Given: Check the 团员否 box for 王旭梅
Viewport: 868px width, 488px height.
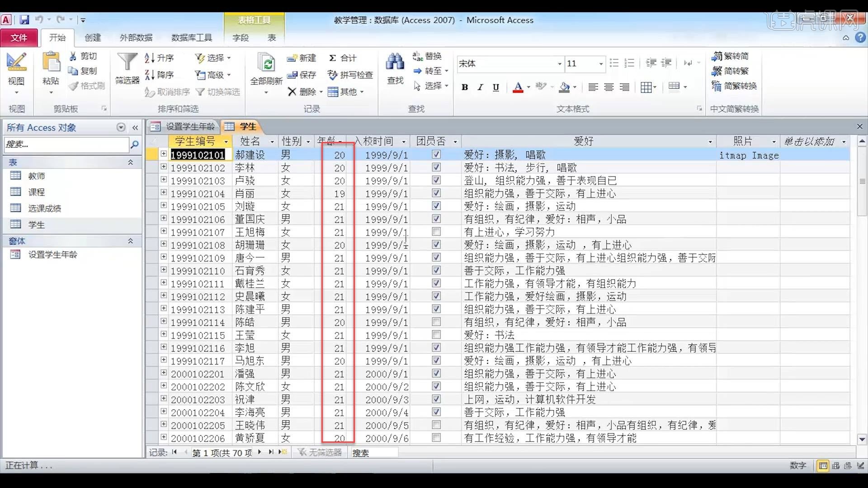Looking at the screenshot, I should pyautogui.click(x=436, y=232).
